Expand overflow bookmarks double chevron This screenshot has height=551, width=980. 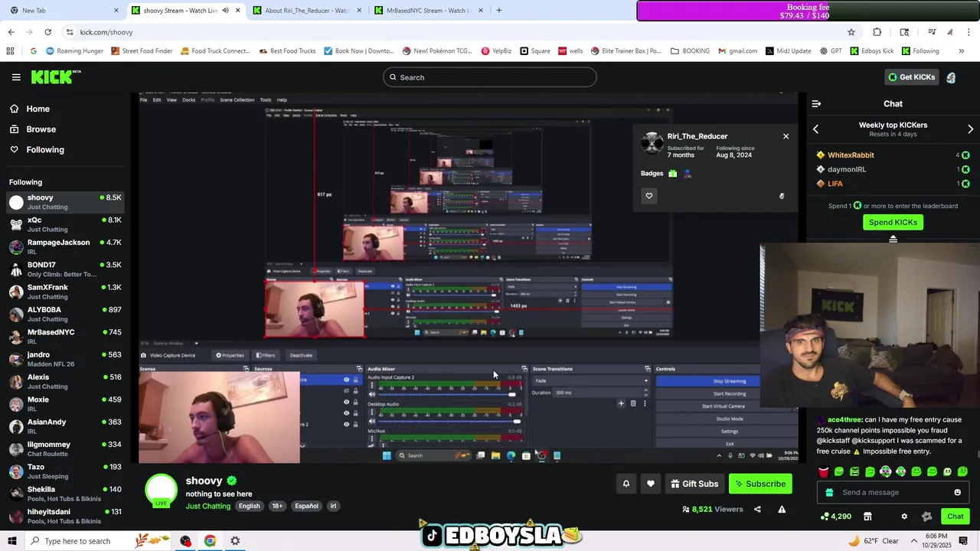click(x=961, y=51)
